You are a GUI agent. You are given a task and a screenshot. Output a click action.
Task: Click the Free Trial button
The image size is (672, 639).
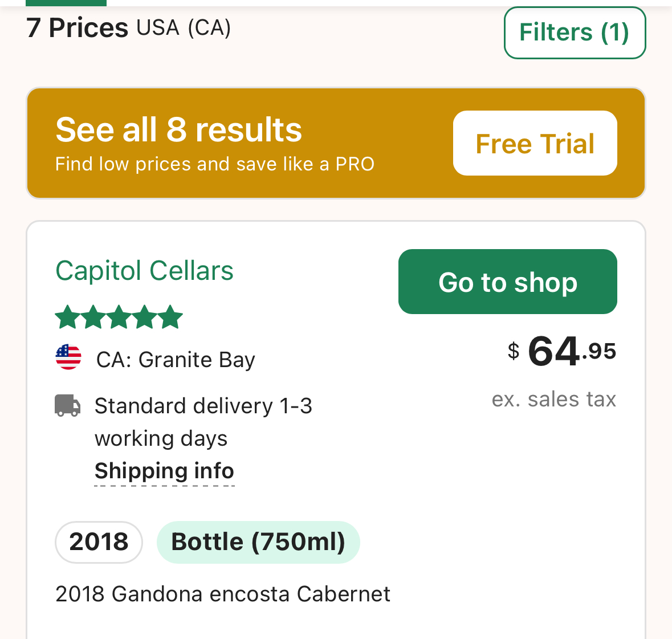[x=535, y=143]
